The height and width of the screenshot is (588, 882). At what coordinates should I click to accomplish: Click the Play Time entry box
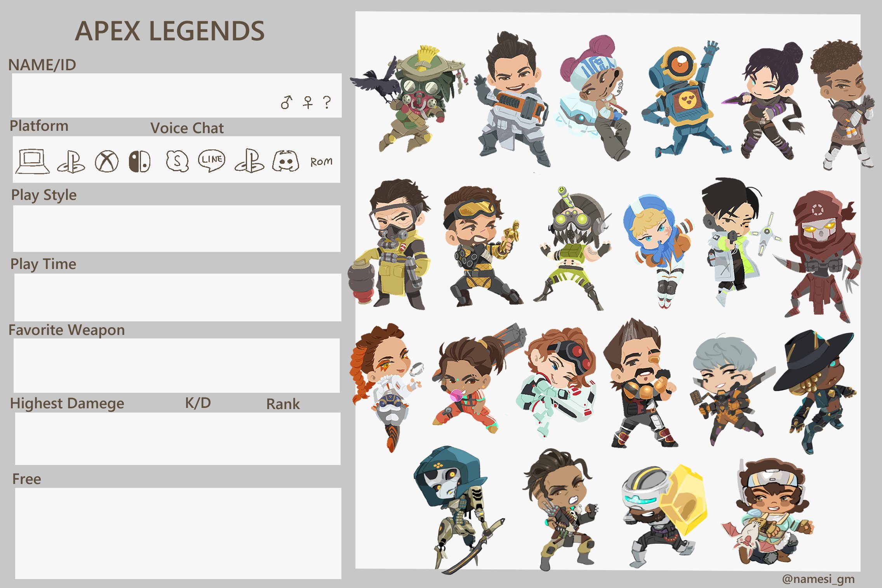[x=177, y=297]
